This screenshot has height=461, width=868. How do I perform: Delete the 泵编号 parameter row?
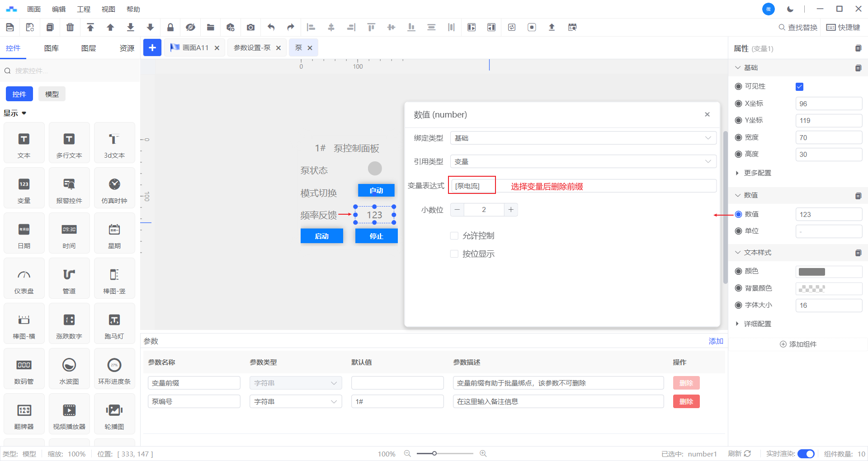pyautogui.click(x=686, y=401)
